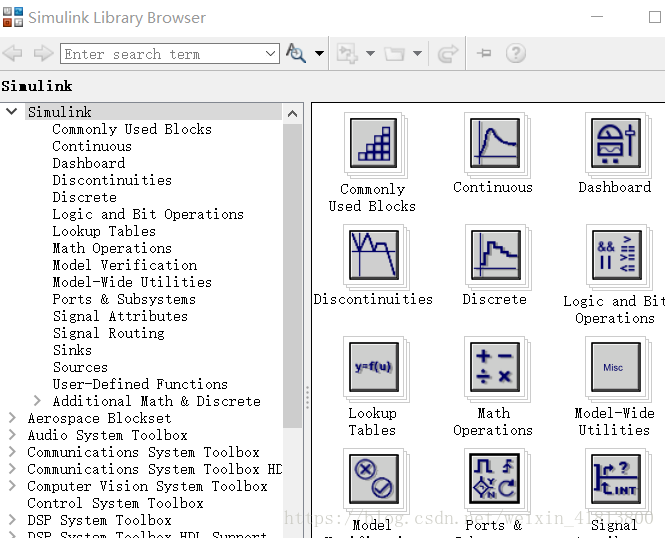Click the open folder icon
Image resolution: width=665 pixels, height=538 pixels.
click(394, 54)
